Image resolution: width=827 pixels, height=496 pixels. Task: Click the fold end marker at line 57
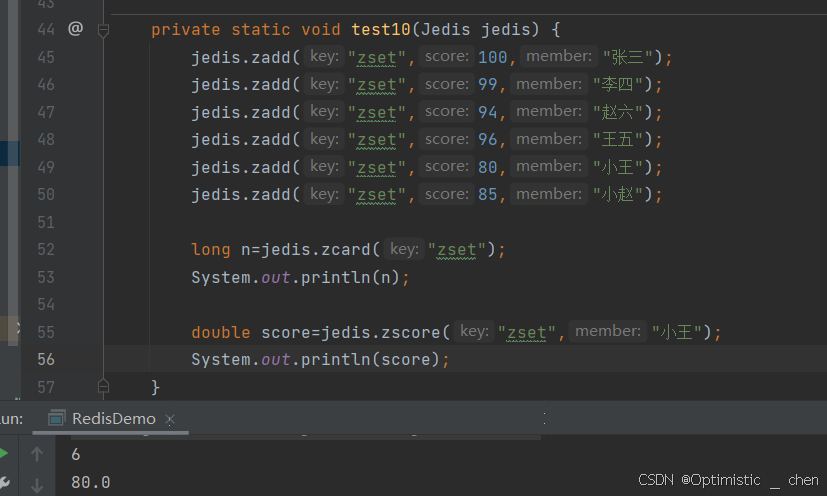point(102,386)
